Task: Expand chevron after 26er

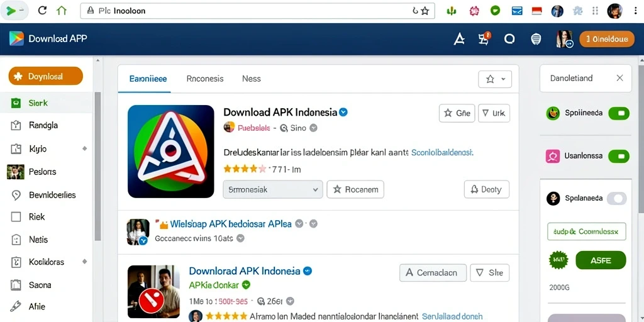Action: 290,301
